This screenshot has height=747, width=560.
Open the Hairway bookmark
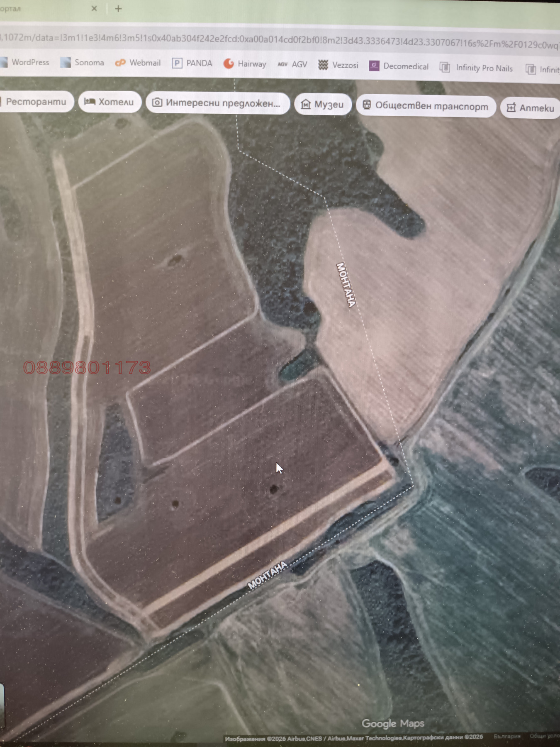click(x=245, y=64)
